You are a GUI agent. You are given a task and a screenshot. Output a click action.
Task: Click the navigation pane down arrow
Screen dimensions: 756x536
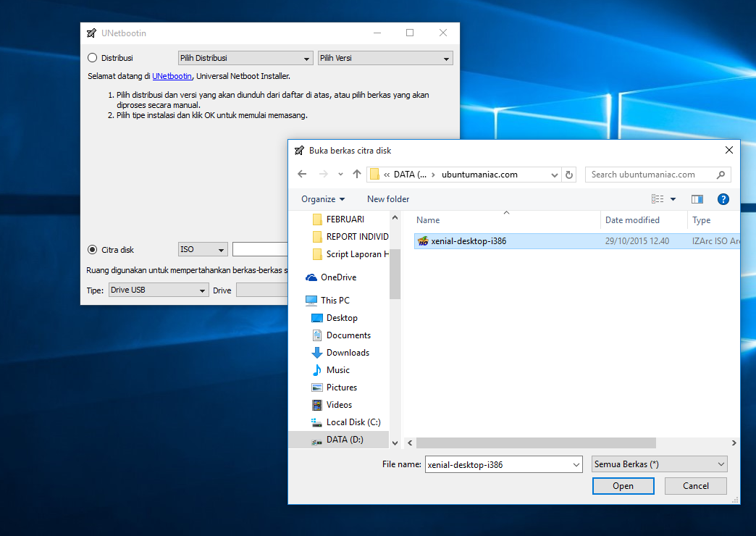click(x=395, y=443)
